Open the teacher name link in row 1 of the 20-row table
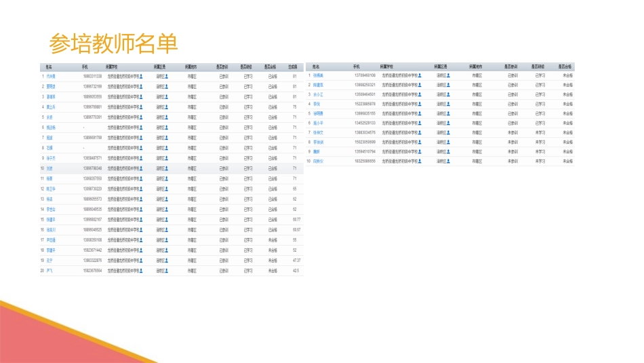 (51, 77)
